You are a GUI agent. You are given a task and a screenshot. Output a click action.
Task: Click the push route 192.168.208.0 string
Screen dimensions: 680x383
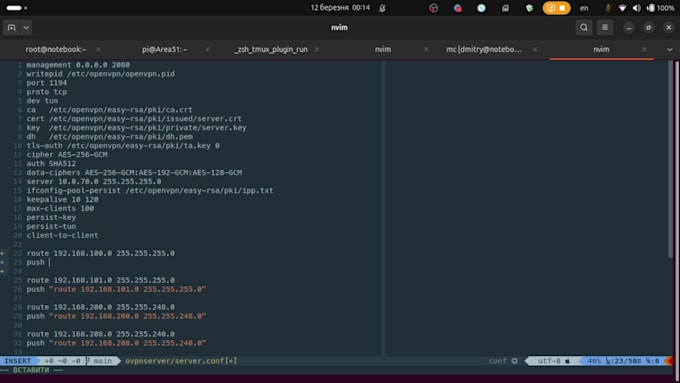click(x=128, y=343)
